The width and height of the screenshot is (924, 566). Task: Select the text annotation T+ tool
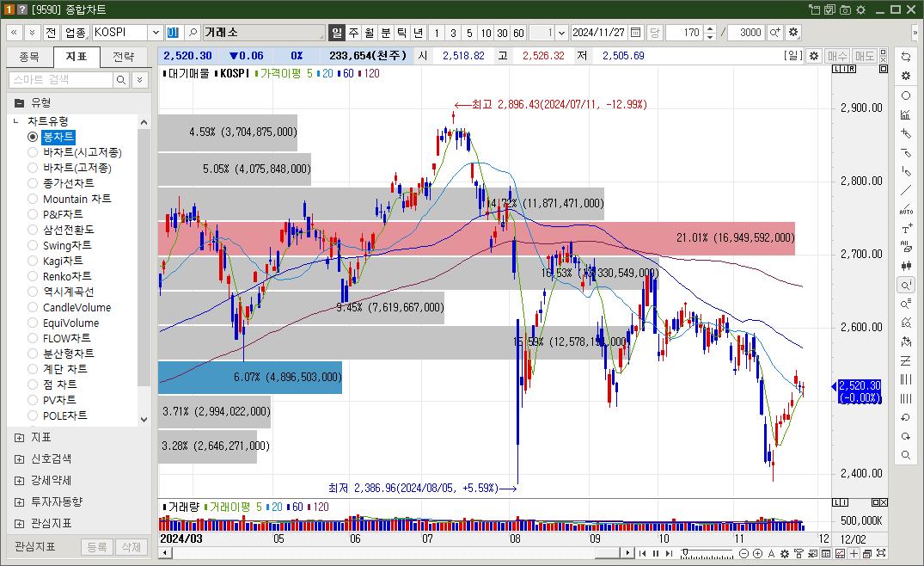[x=906, y=228]
